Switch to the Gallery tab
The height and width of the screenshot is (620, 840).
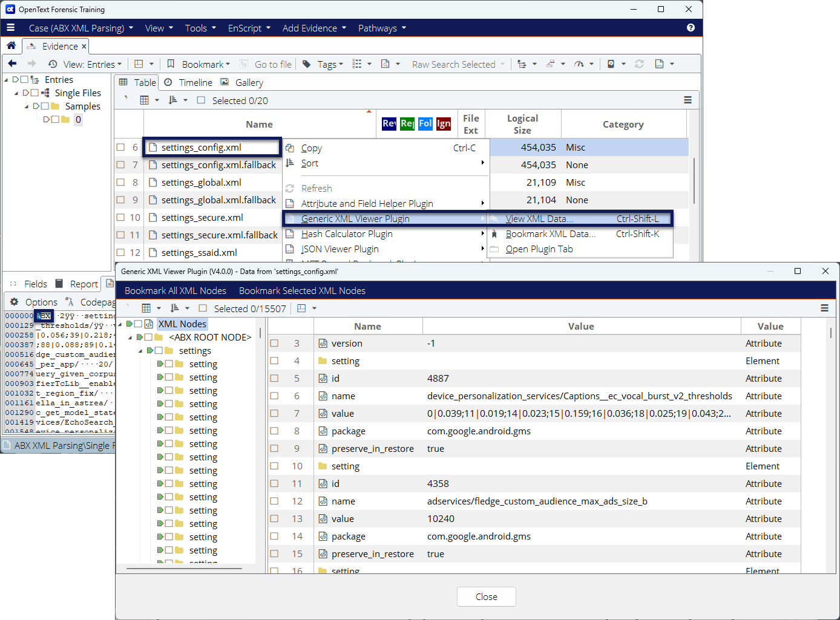click(x=241, y=82)
